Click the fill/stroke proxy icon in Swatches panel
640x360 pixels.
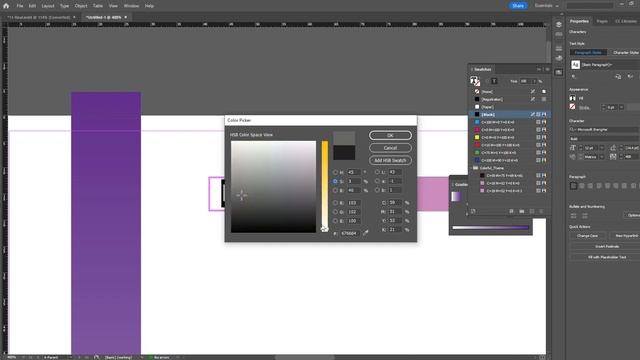point(475,81)
